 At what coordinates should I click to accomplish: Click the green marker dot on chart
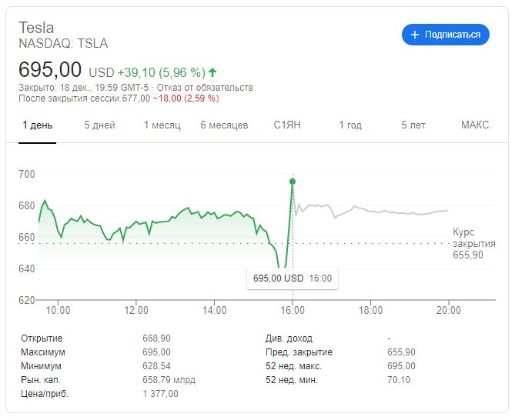click(x=293, y=182)
